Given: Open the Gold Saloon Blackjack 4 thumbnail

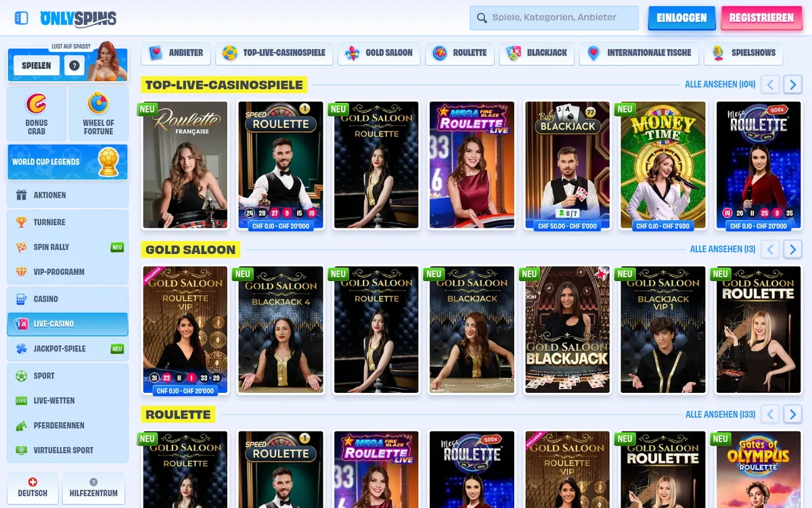Looking at the screenshot, I should 281,330.
